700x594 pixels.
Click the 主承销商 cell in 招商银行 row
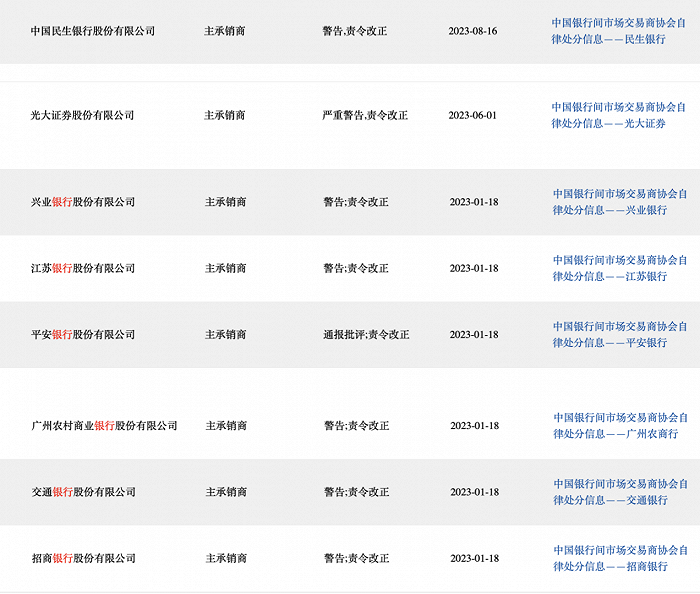tap(226, 558)
